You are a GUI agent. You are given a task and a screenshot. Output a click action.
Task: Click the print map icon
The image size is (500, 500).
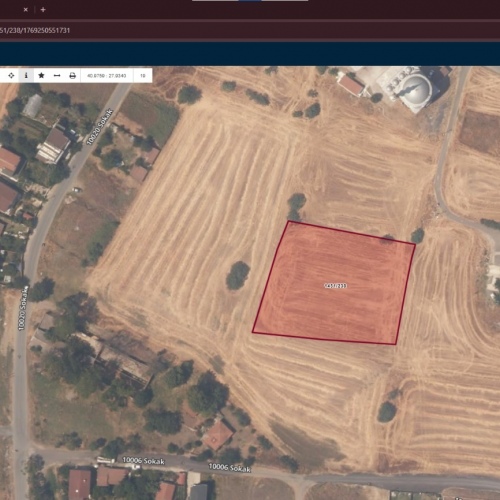click(x=72, y=76)
